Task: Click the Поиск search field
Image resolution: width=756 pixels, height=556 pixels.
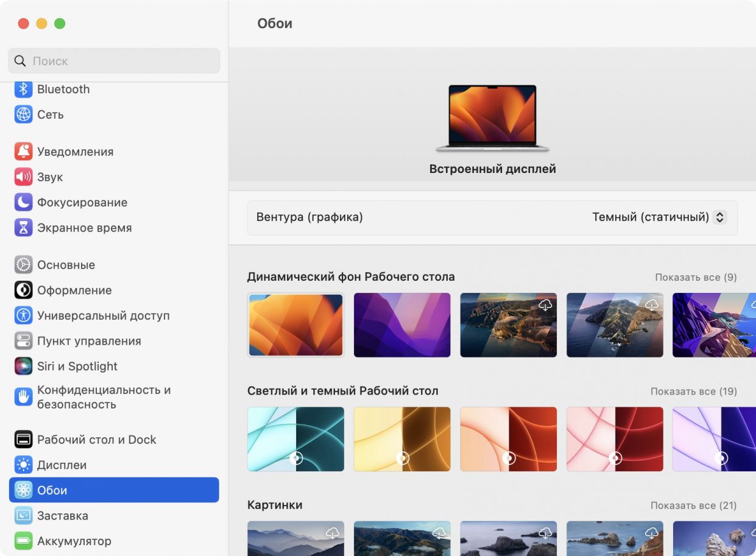Action: tap(114, 61)
